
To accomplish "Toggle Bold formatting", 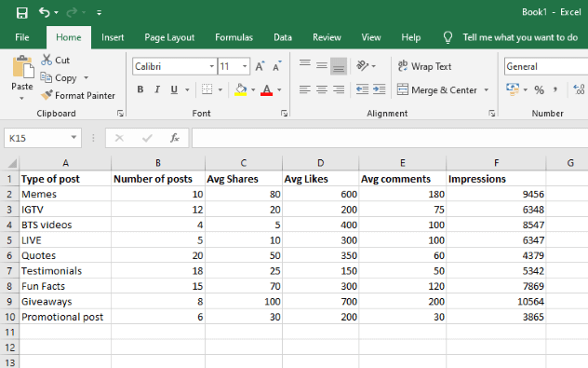I will pos(140,89).
